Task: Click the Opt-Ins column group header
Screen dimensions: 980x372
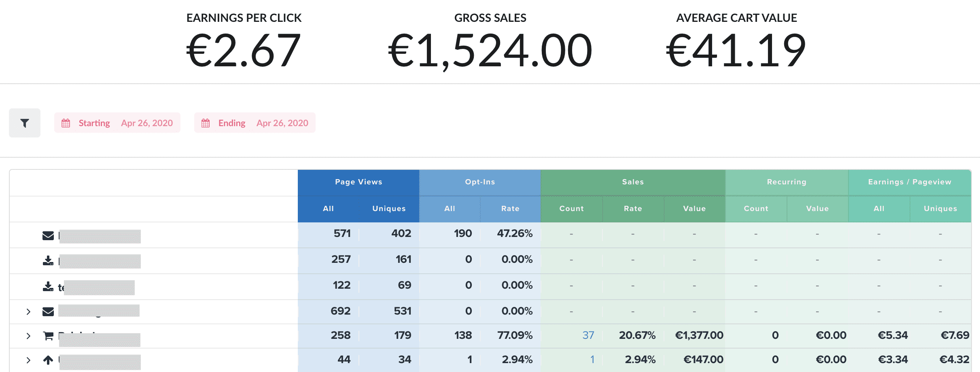Action: pyautogui.click(x=480, y=182)
